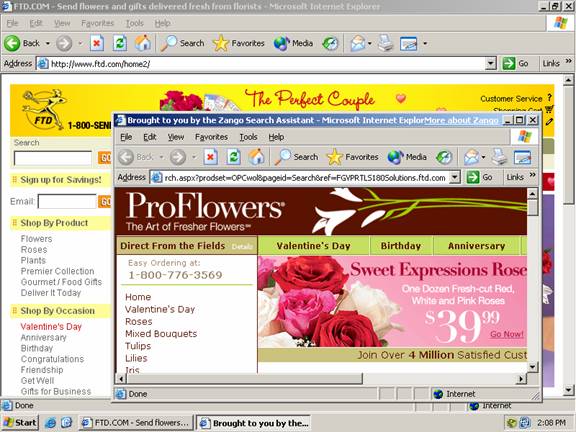Open Edit dropdown arrow in FTD toolbar
Image resolution: width=576 pixels, height=432 pixels.
(425, 43)
